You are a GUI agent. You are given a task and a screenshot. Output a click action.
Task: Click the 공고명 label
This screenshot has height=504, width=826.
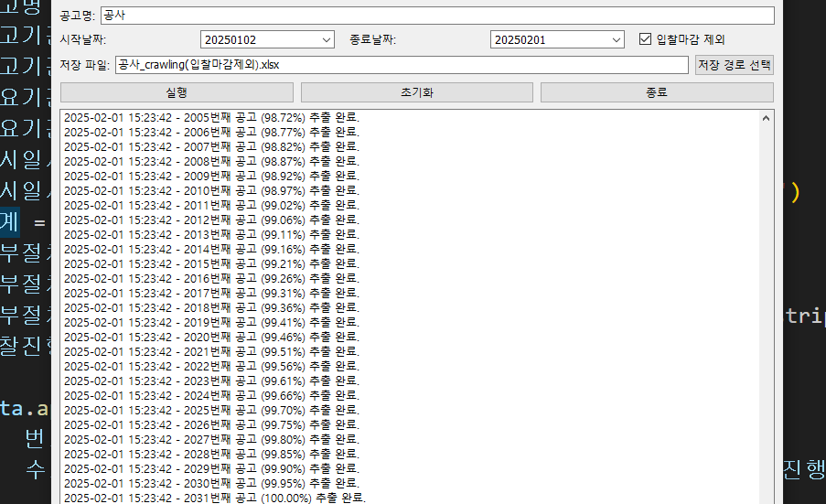pyautogui.click(x=78, y=16)
